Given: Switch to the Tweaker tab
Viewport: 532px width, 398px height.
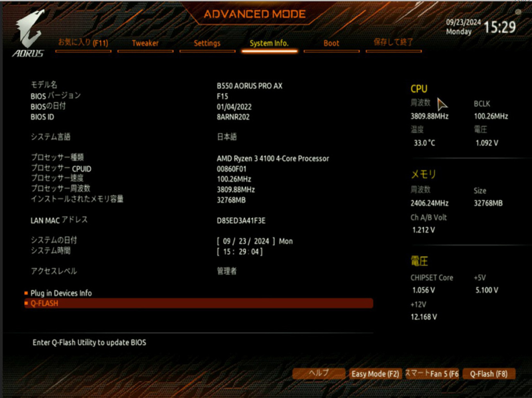Looking at the screenshot, I should [145, 43].
